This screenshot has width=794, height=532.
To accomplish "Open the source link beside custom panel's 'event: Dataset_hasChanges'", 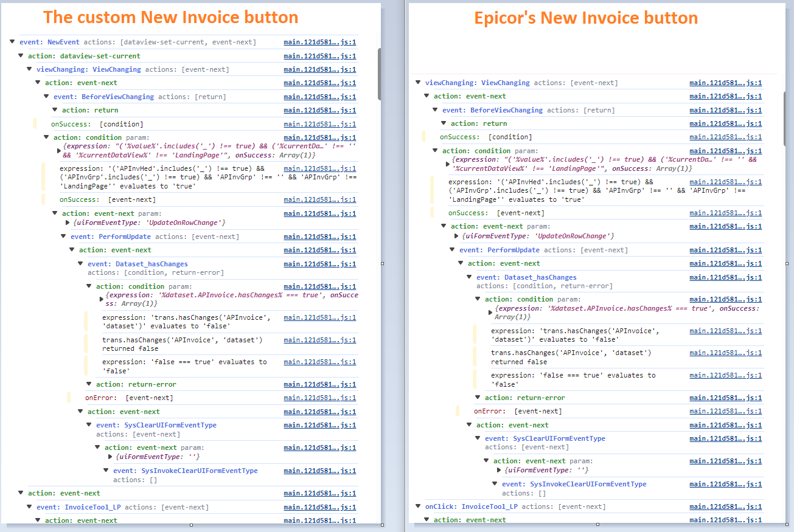I will pos(320,264).
